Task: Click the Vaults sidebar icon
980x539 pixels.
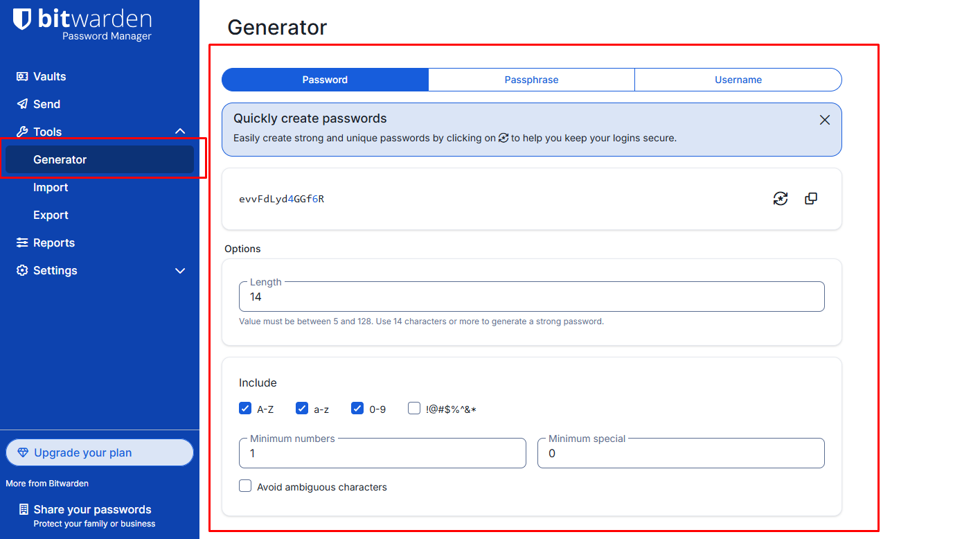Action: click(22, 76)
